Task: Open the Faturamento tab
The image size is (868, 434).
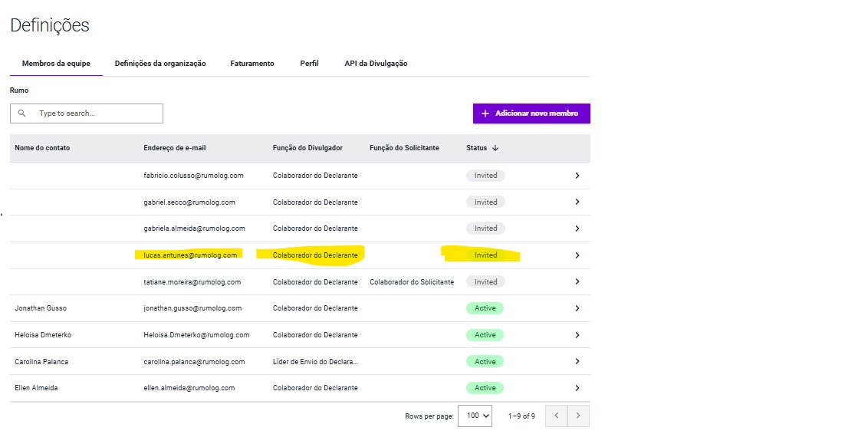Action: [x=252, y=64]
